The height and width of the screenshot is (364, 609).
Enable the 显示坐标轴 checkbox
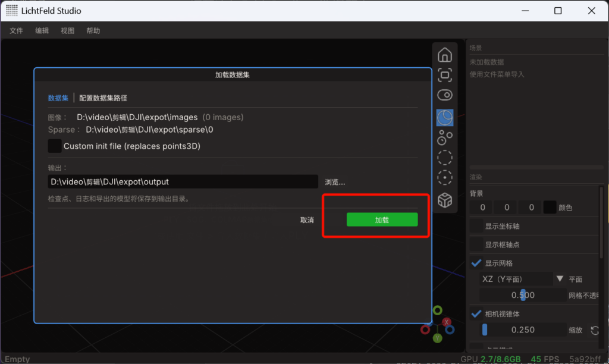pos(476,227)
